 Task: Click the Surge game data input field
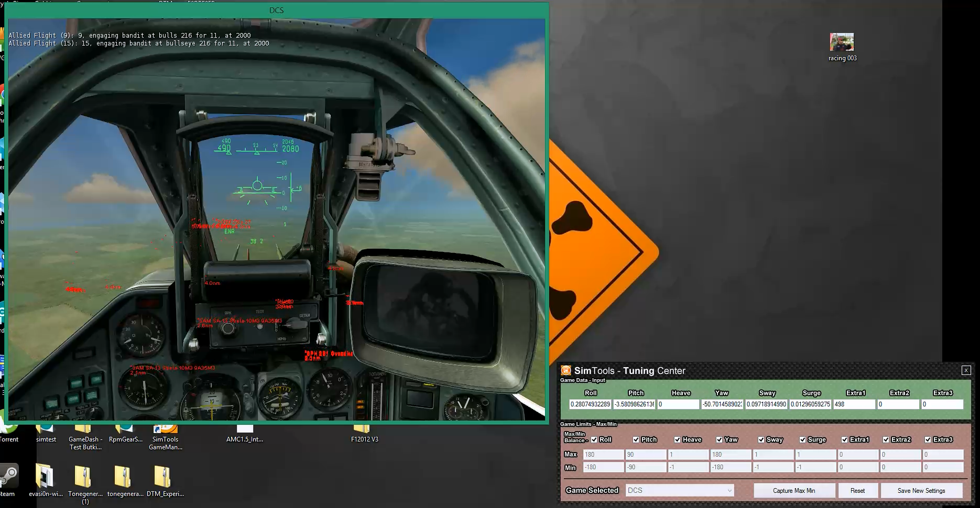[810, 404]
